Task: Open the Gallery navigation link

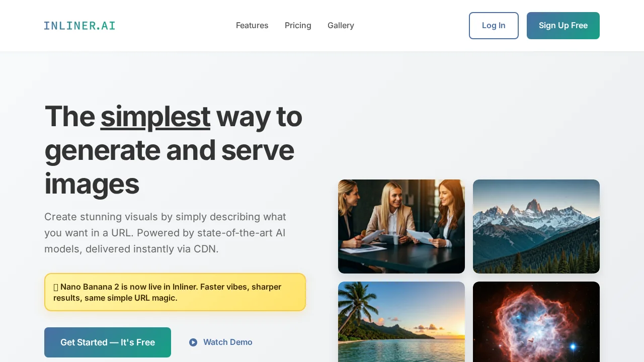Action: coord(341,26)
